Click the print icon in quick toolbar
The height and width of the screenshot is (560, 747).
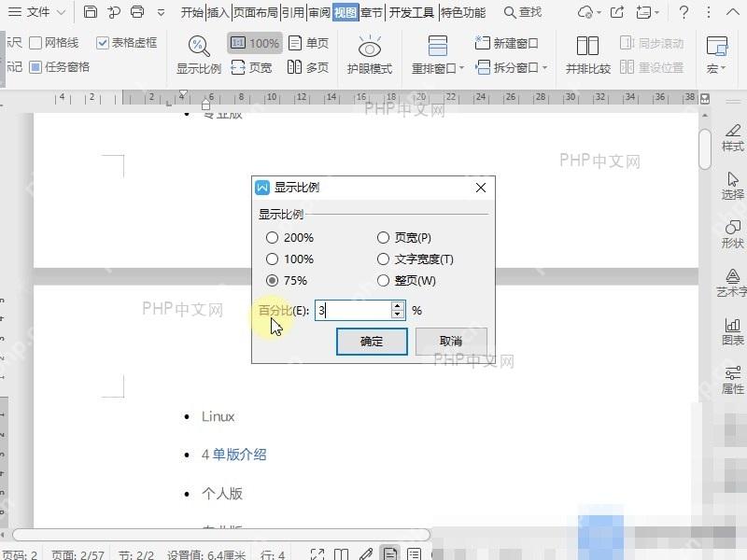coord(137,12)
